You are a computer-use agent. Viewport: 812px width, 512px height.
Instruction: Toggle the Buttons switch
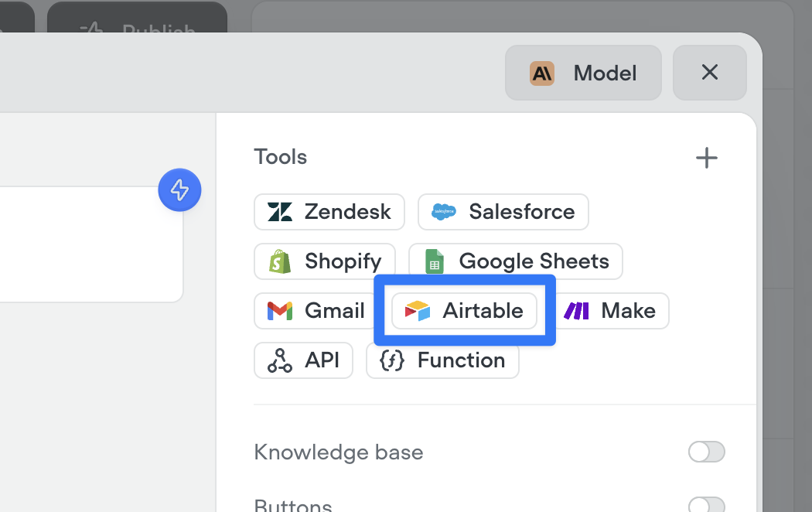(x=706, y=505)
